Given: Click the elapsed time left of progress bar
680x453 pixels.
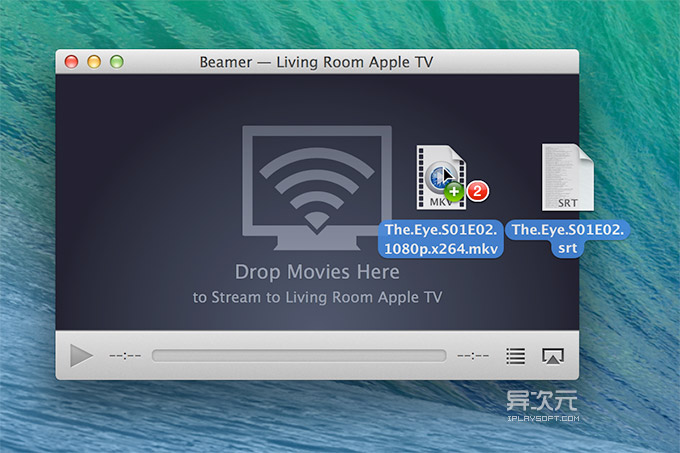Looking at the screenshot, I should [123, 355].
